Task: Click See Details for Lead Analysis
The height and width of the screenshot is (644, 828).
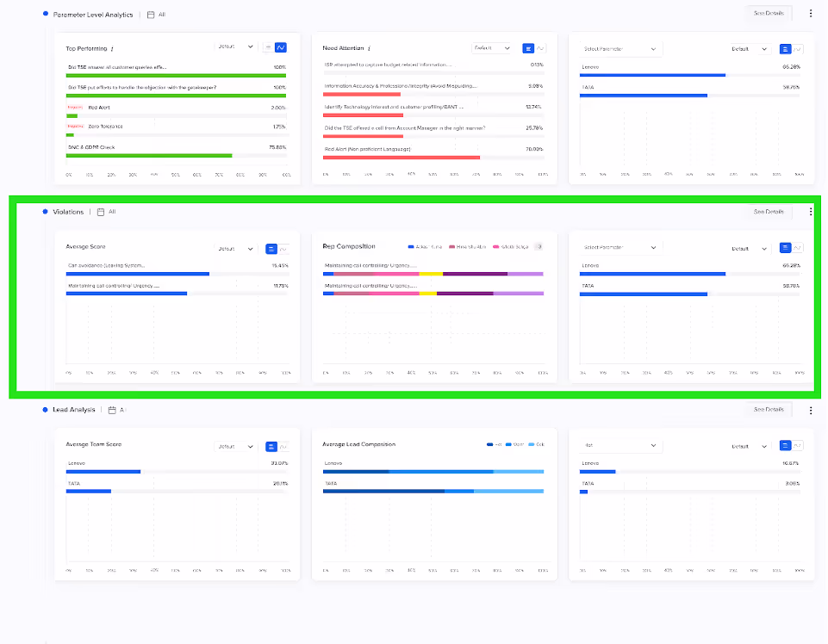Action: coord(769,410)
